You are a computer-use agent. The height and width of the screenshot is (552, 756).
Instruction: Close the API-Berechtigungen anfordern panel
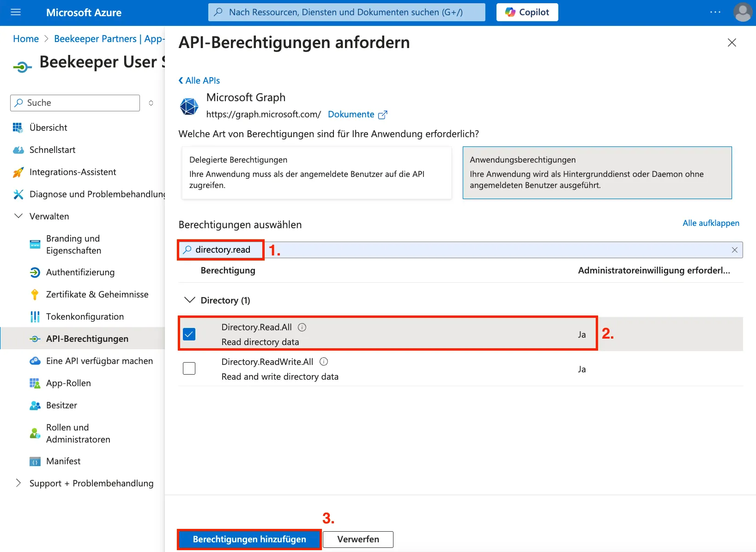click(x=732, y=42)
